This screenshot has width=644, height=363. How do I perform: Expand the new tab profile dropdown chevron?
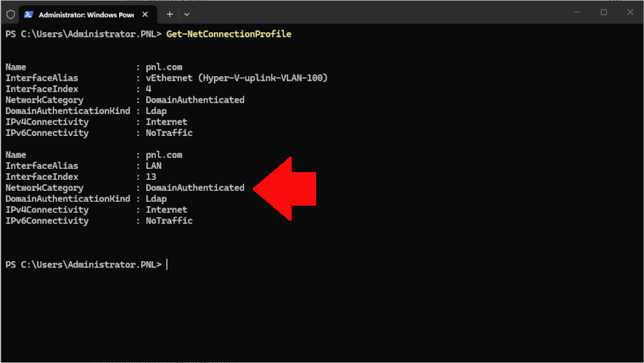coord(187,14)
